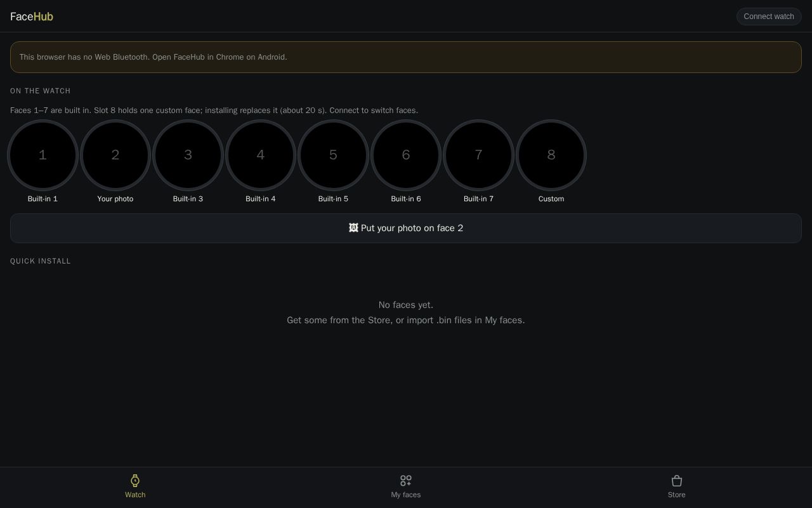
Task: Click the Get some from the Store text
Action: coord(406,320)
